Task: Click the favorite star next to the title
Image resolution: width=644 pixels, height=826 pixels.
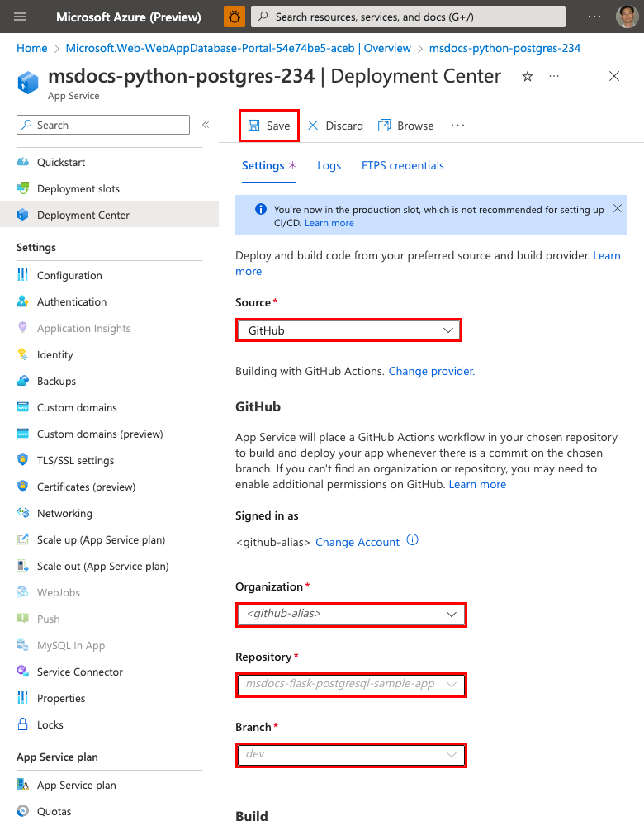Action: click(x=526, y=76)
